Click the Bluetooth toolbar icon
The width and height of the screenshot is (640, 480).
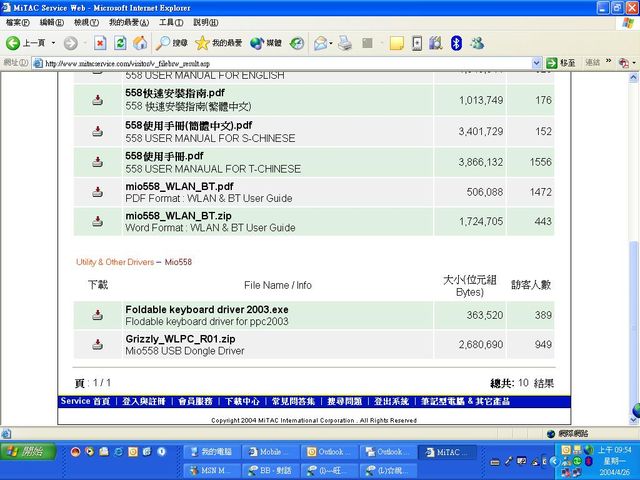[456, 43]
